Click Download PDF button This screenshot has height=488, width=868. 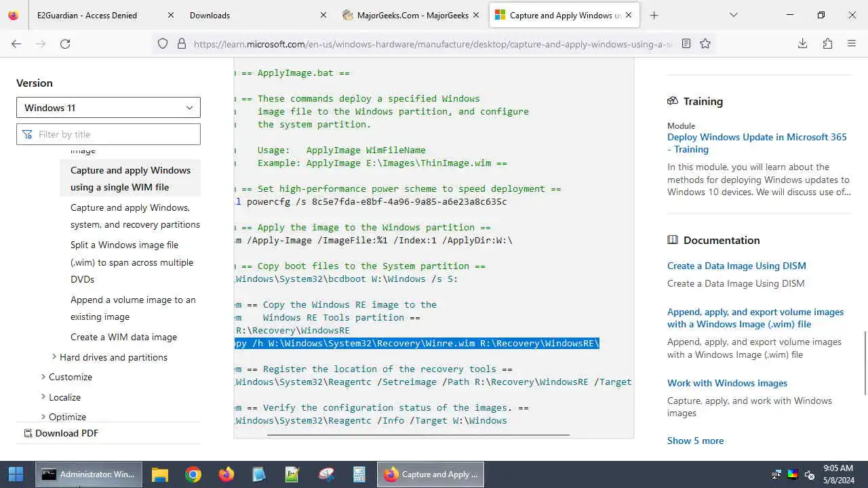click(x=60, y=433)
